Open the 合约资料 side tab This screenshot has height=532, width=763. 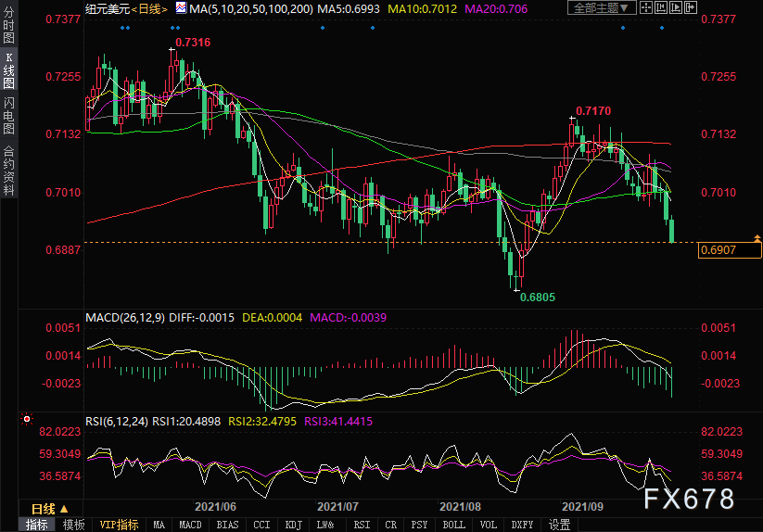[x=8, y=171]
